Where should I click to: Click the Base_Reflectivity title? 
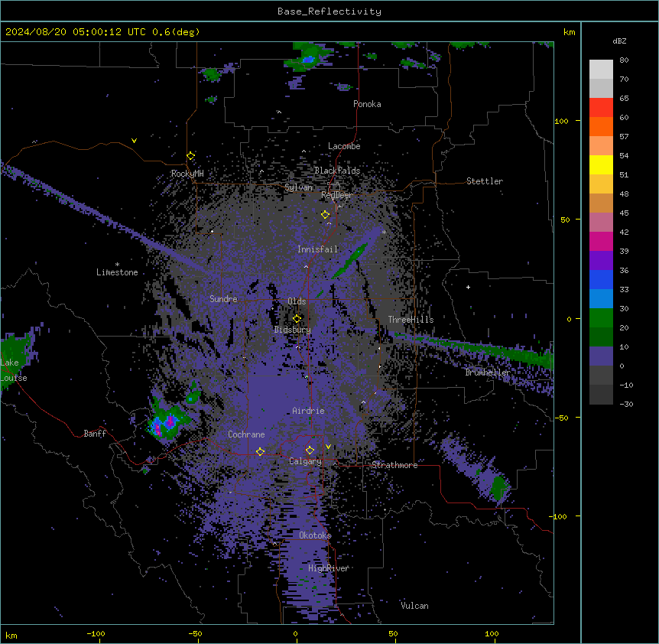coord(329,11)
